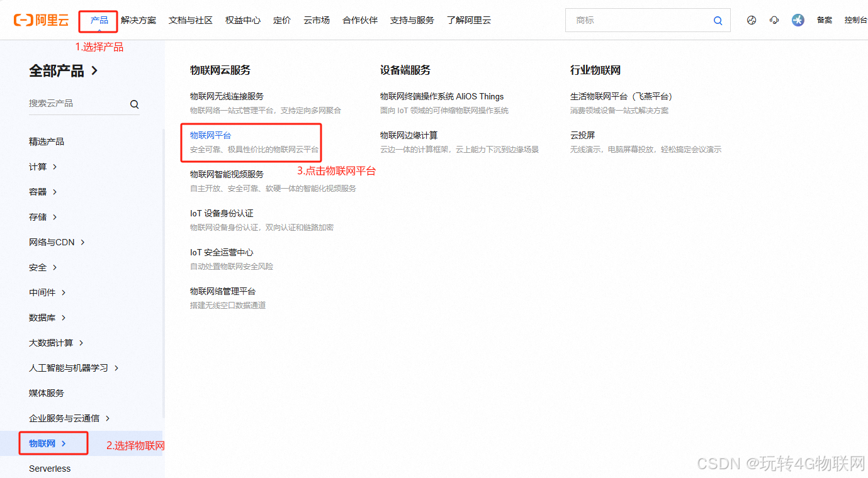The height and width of the screenshot is (478, 868).
Task: Open the 文档与社区 menu
Action: coord(191,20)
